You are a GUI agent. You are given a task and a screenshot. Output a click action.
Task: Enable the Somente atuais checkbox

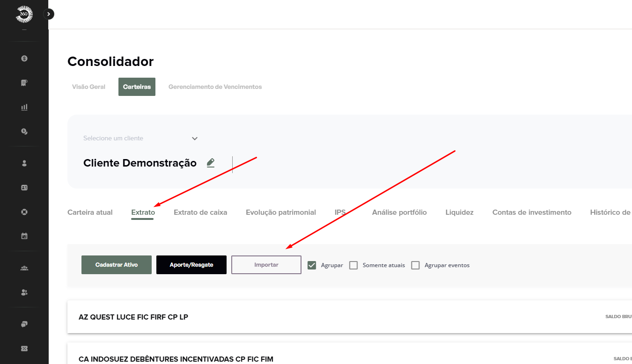pyautogui.click(x=354, y=265)
